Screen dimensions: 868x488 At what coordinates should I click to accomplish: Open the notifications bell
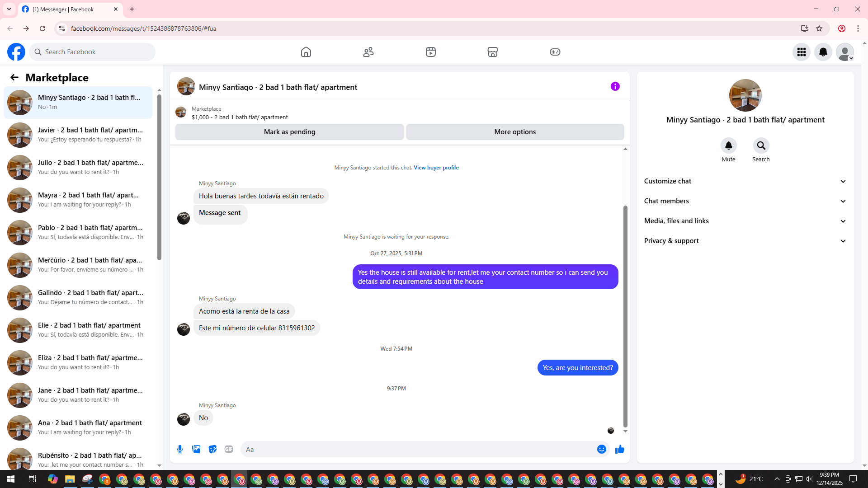point(823,52)
